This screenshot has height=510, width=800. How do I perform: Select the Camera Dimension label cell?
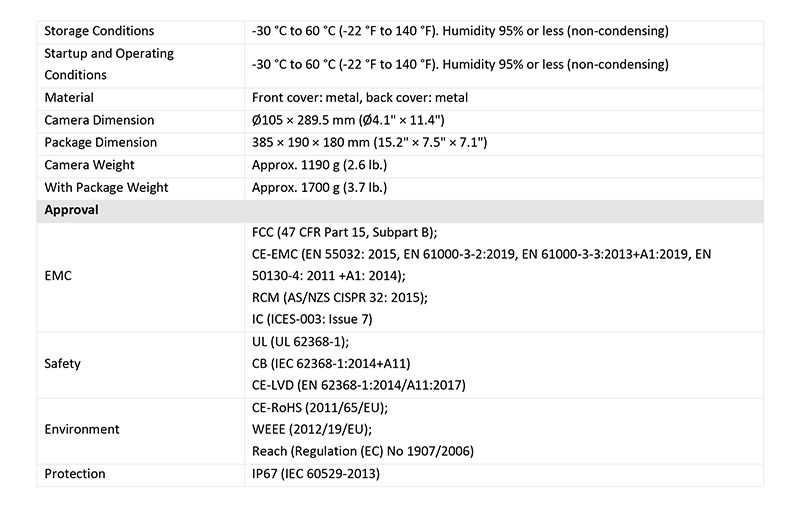pyautogui.click(x=100, y=120)
